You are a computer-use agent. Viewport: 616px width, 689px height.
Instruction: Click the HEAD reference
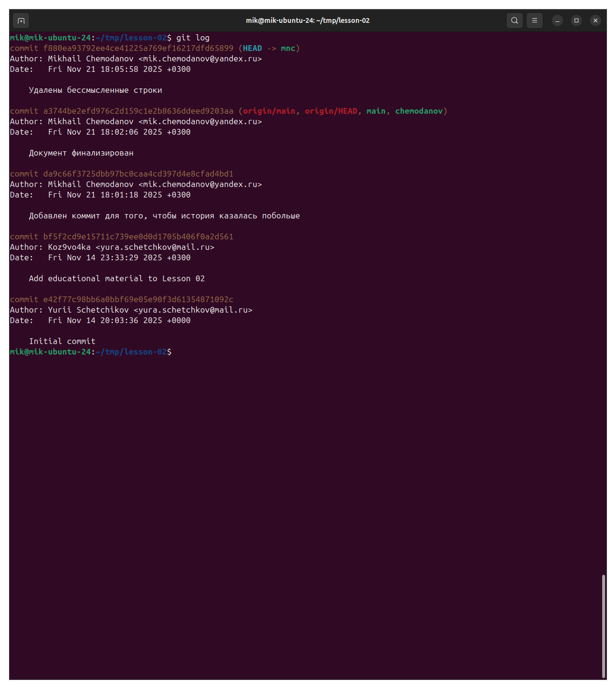pos(253,48)
